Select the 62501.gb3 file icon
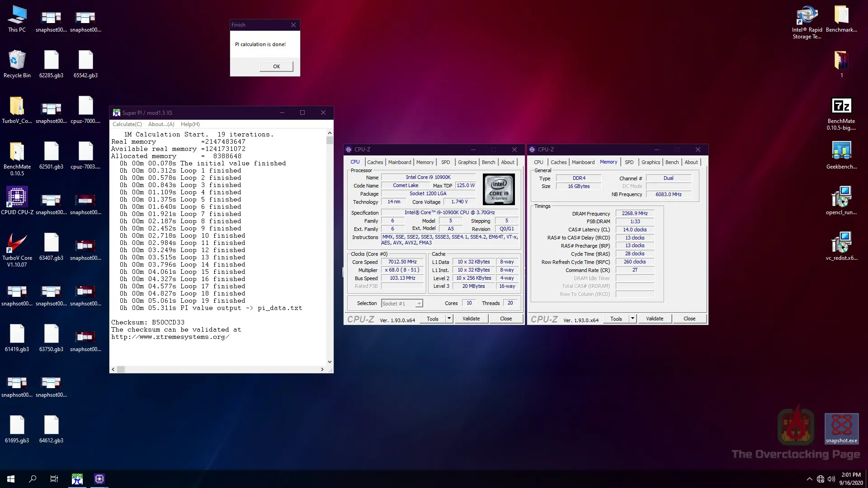Screen dimensions: 868x488 [x=51, y=155]
